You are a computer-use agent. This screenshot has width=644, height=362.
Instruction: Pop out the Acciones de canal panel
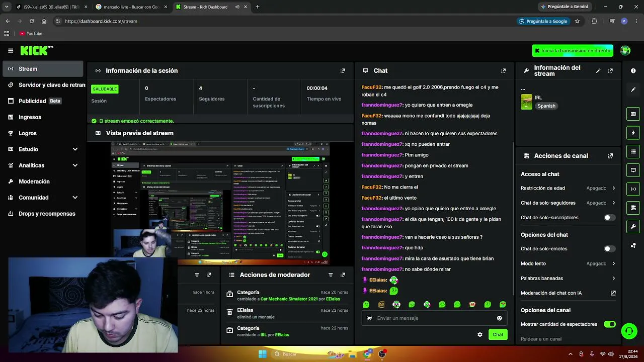tap(610, 156)
